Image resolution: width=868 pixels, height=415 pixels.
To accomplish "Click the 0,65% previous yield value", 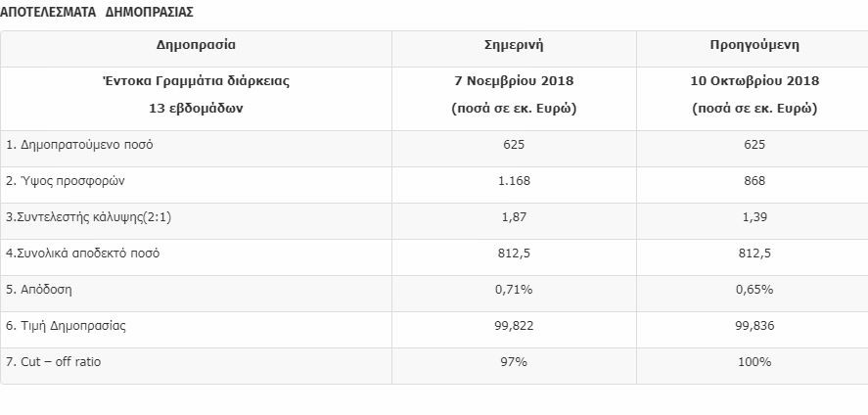I will click(754, 290).
